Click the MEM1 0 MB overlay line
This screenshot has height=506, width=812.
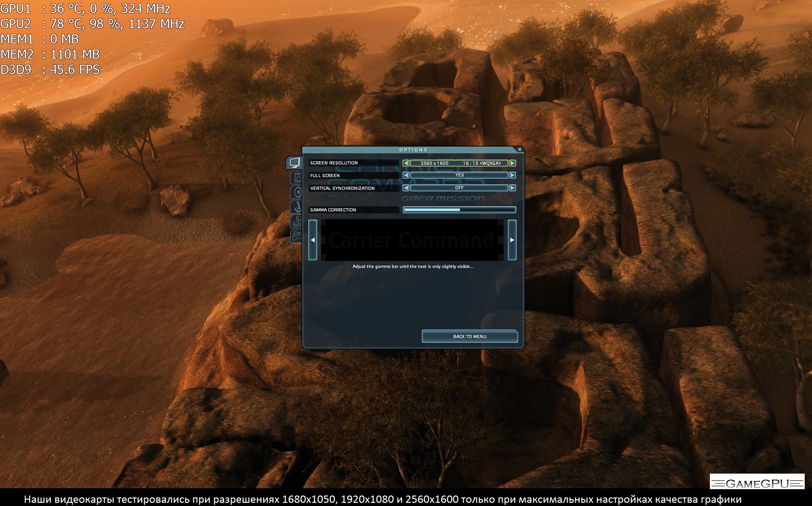coord(39,39)
